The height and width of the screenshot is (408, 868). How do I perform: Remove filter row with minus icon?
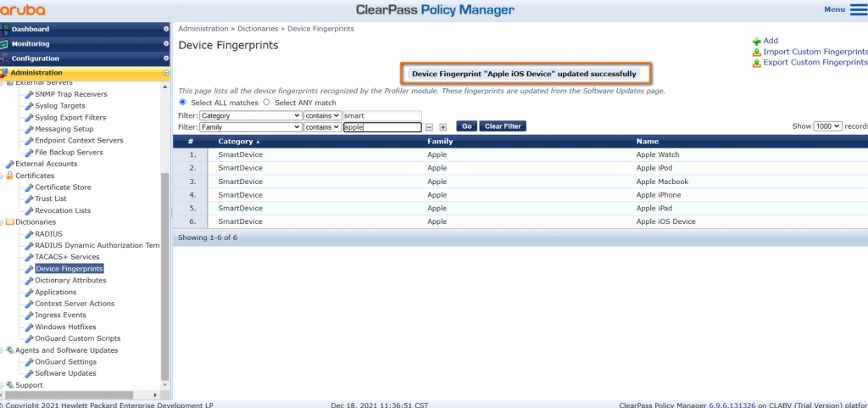coord(429,127)
